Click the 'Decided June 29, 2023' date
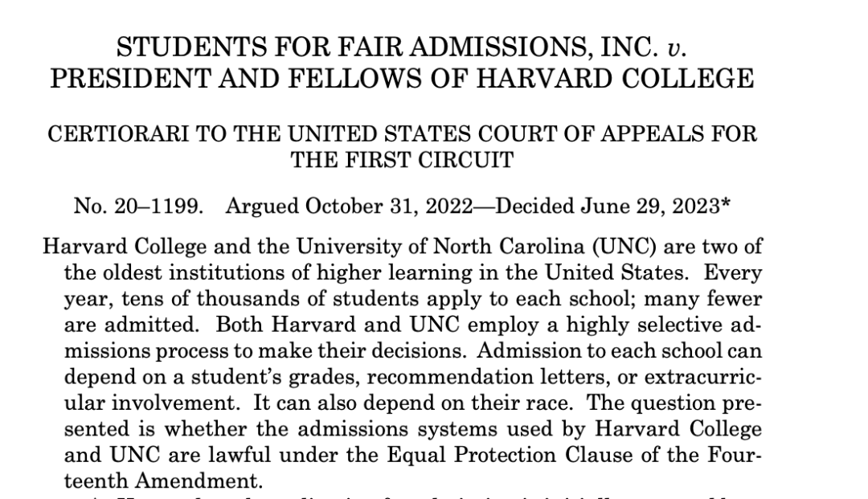 pos(607,206)
